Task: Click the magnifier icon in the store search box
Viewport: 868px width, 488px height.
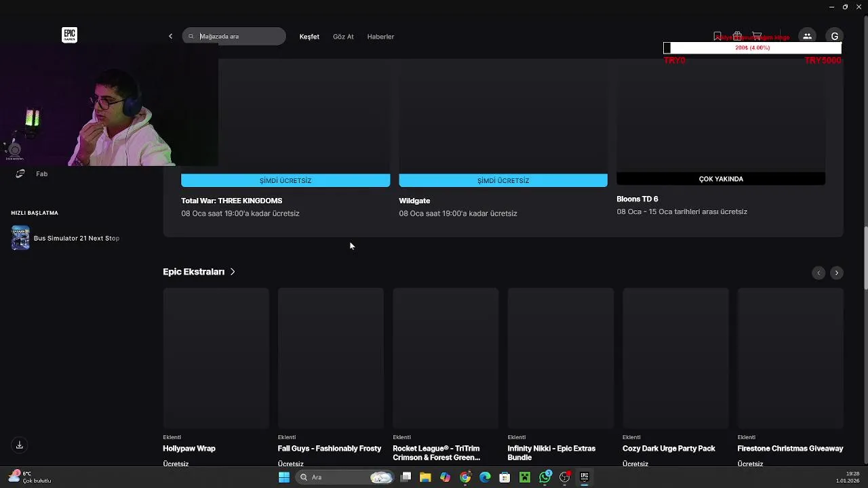Action: (191, 37)
